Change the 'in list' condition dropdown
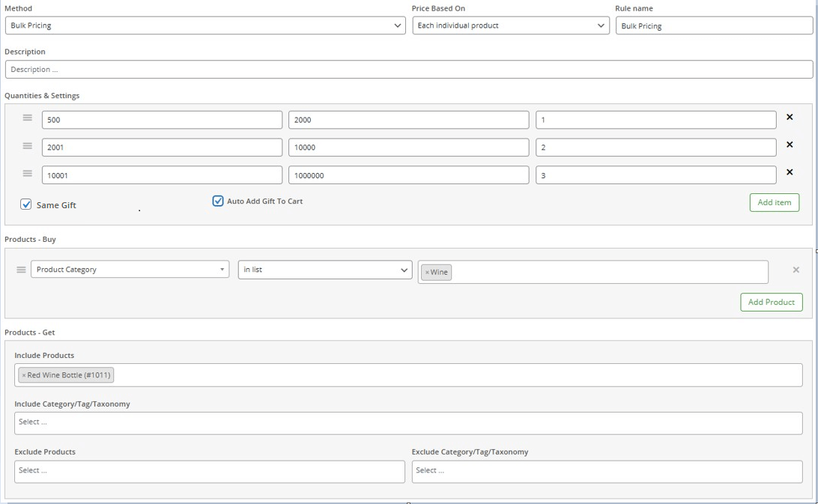 [x=324, y=270]
